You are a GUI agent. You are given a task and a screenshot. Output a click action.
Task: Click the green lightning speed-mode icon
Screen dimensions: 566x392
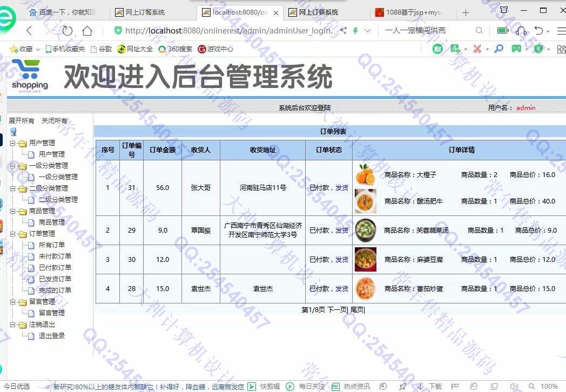pyautogui.click(x=355, y=31)
